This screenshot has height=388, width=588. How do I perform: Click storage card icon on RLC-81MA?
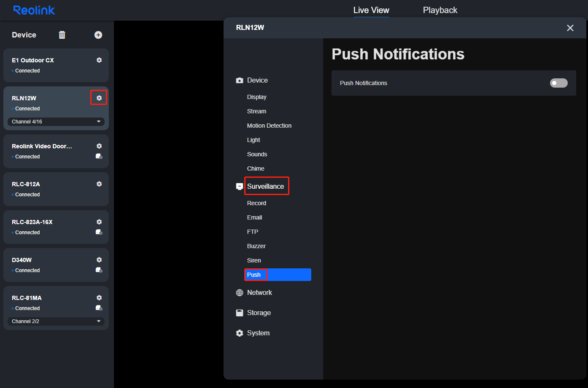(99, 308)
